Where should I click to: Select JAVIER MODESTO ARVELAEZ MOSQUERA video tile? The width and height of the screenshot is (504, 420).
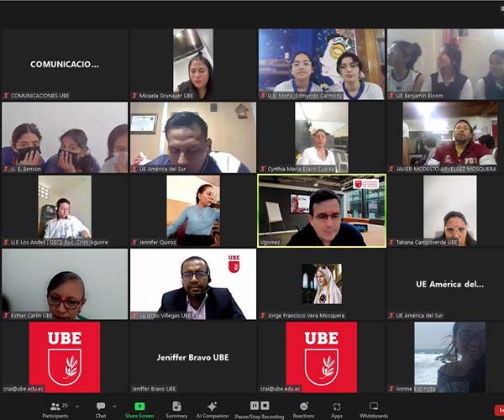pos(445,138)
